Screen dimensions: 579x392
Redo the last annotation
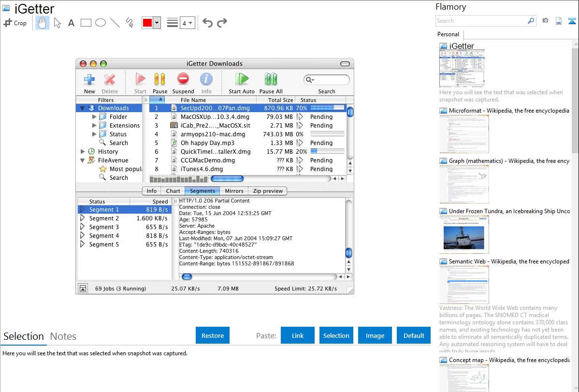(222, 23)
